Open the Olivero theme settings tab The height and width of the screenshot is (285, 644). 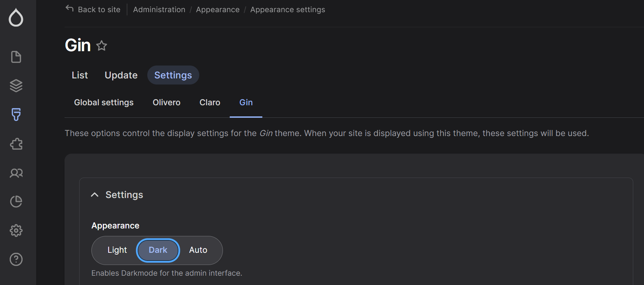167,102
